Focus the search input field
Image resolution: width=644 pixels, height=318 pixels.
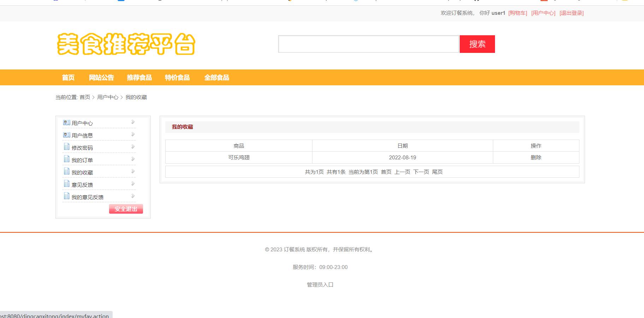[x=369, y=44]
